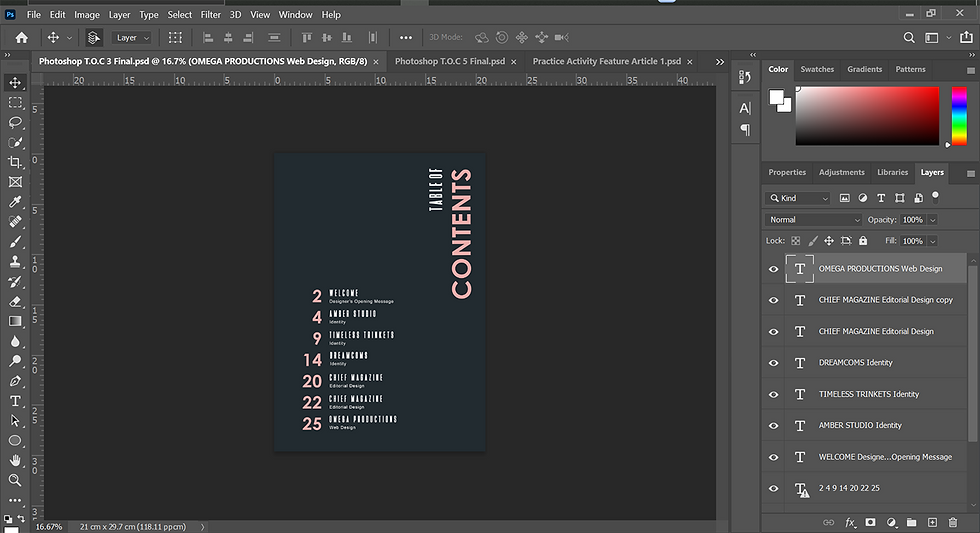980x533 pixels.
Task: Open the blend mode Normal dropdown
Action: 813,220
